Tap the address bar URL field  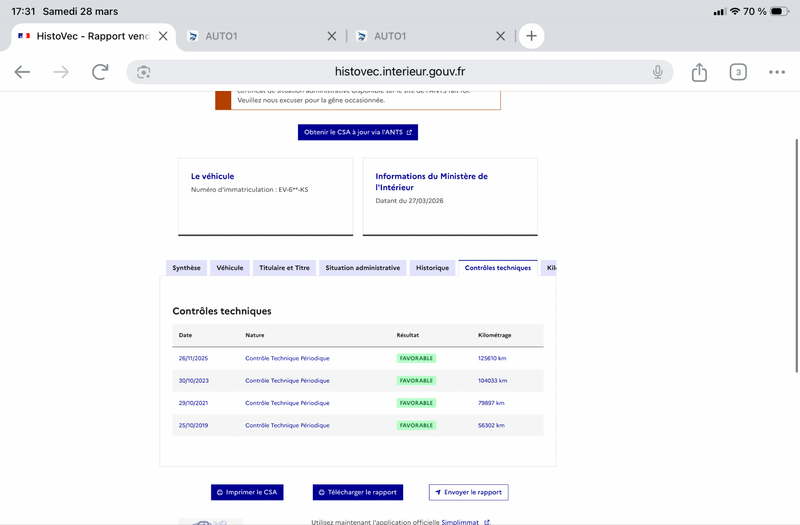[400, 72]
